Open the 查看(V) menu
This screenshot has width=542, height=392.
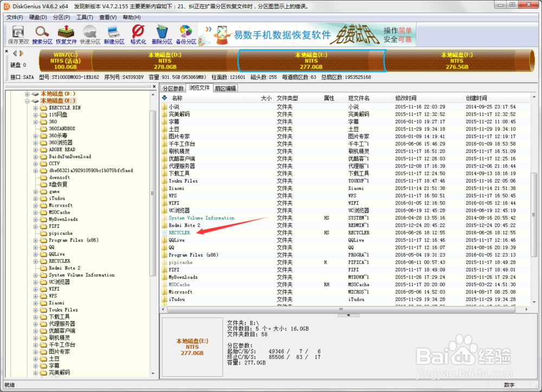click(x=108, y=17)
